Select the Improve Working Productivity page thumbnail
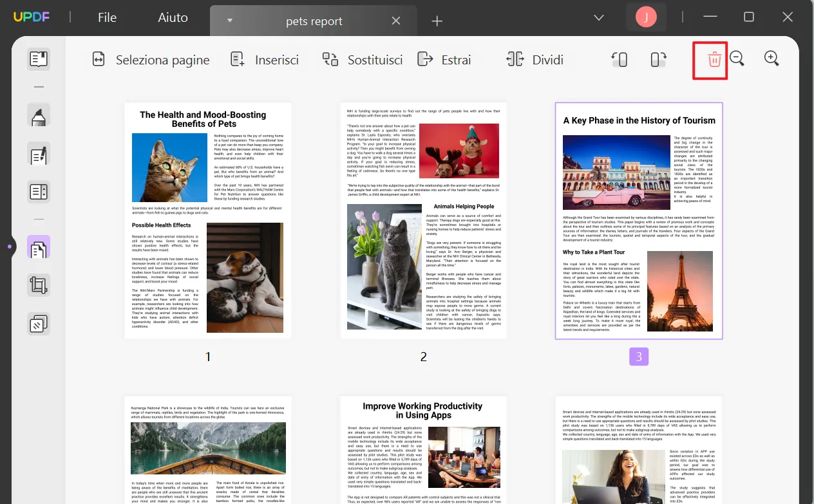This screenshot has width=814, height=504. tap(423, 450)
